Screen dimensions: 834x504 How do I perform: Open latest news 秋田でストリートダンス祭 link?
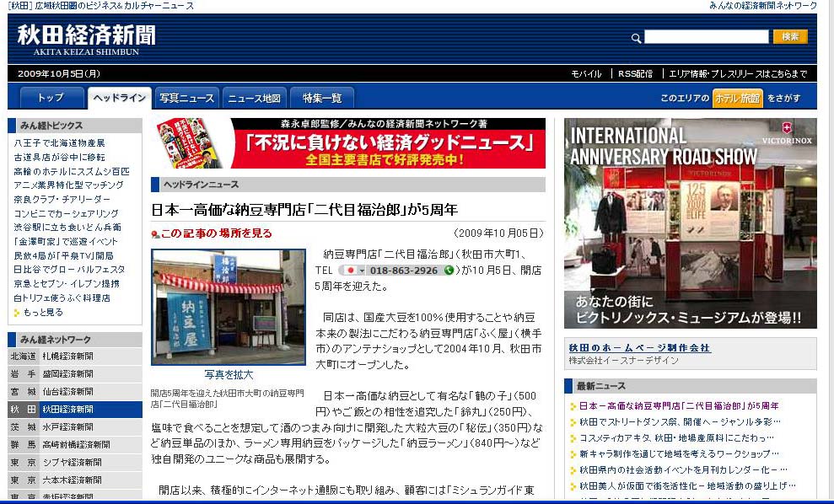click(680, 422)
